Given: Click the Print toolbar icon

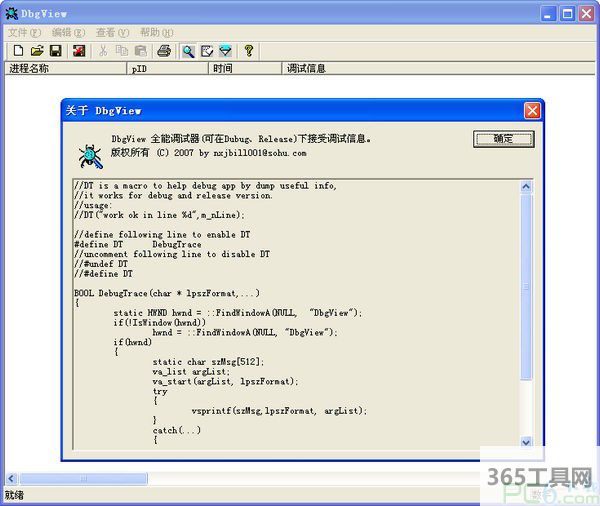Looking at the screenshot, I should click(164, 51).
